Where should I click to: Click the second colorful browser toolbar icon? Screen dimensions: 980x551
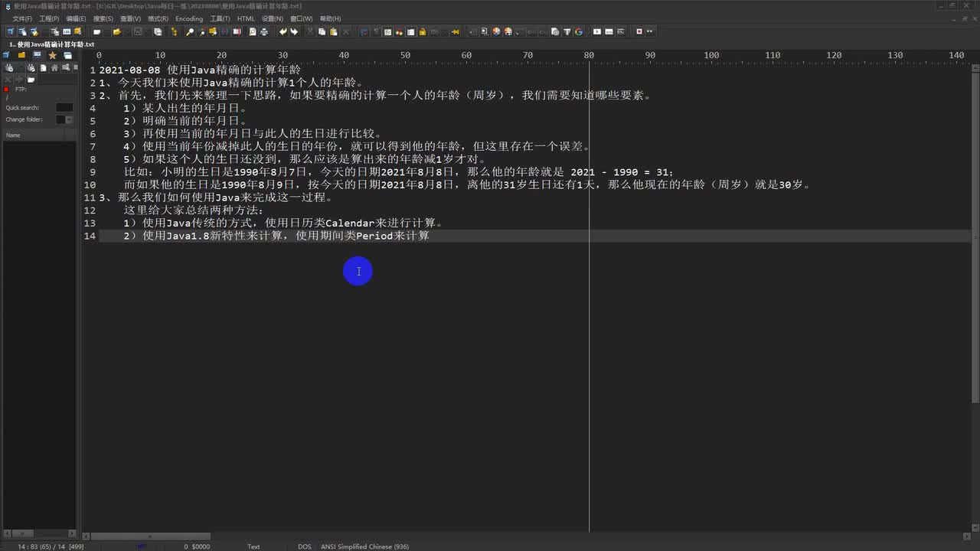[508, 31]
